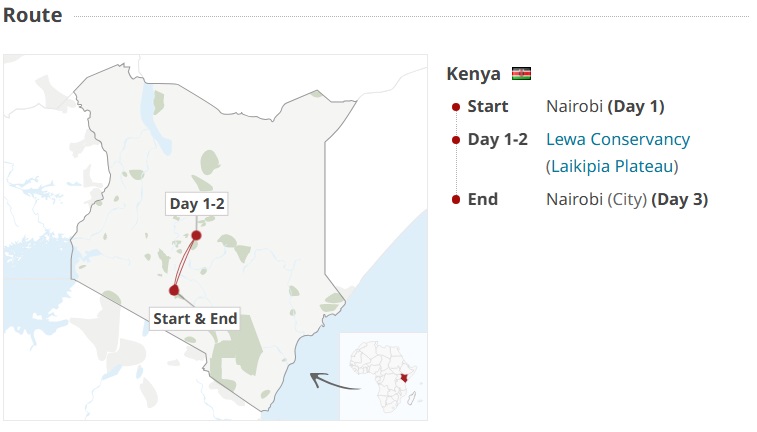Click red-highlighted Kenya on the Africa inset

[x=402, y=377]
